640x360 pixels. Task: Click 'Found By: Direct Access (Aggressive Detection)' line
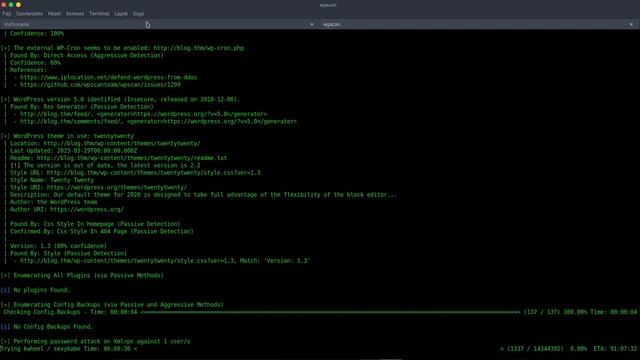click(x=87, y=55)
